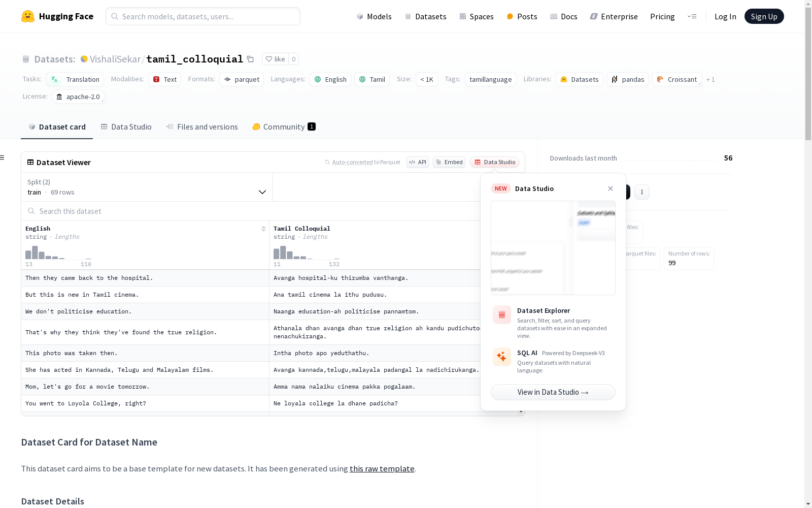Click the Auto-converted link
Image resolution: width=812 pixels, height=508 pixels.
(352, 162)
